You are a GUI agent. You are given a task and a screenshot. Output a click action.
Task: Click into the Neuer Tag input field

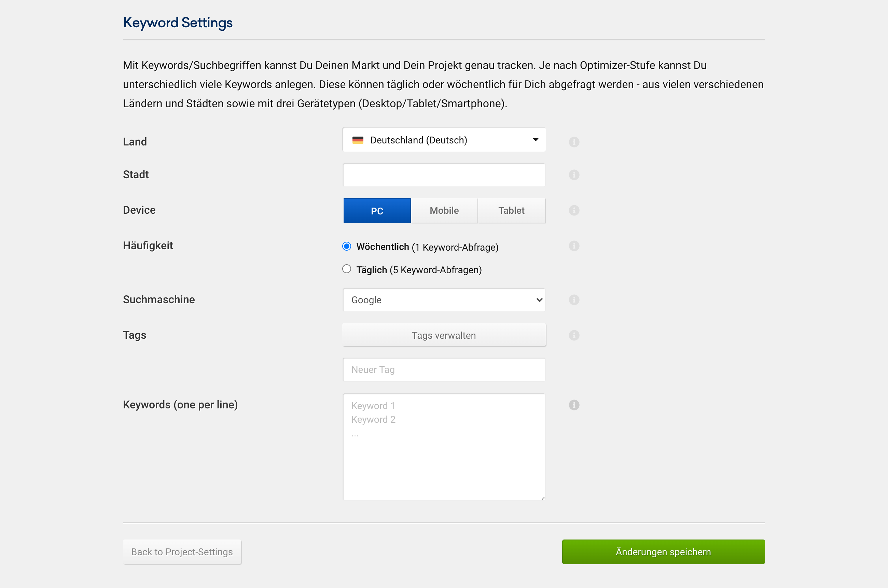(444, 369)
